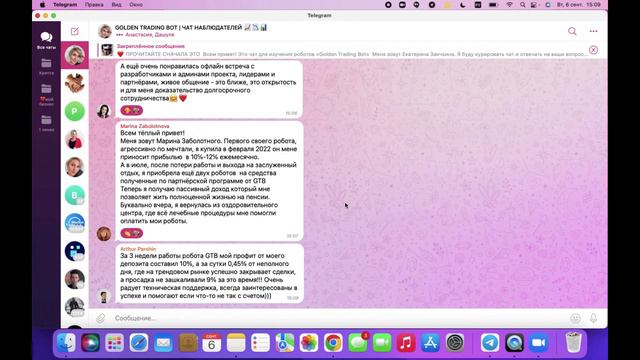Open the date and time in menu bar

point(578,4)
